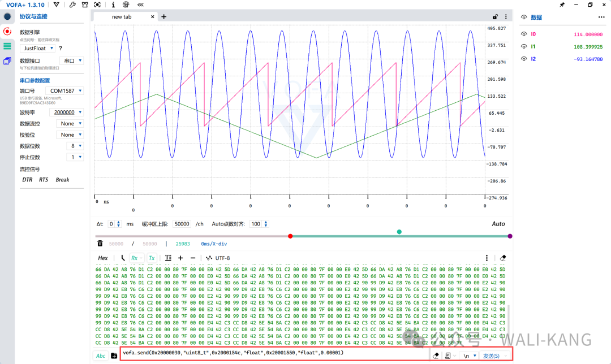Click the dark blue connection circle button
Image resolution: width=611 pixels, height=364 pixels.
(7, 17)
